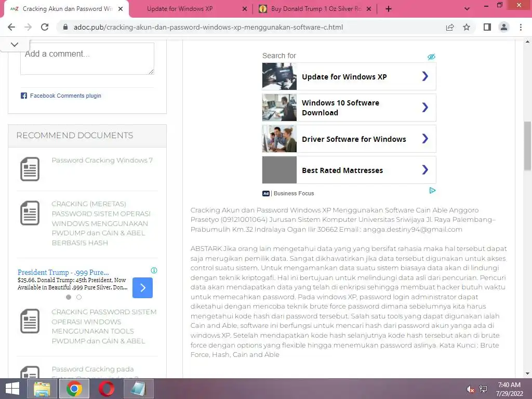Open the Password Cracking pada document link
The image size is (532, 399).
click(x=92, y=369)
